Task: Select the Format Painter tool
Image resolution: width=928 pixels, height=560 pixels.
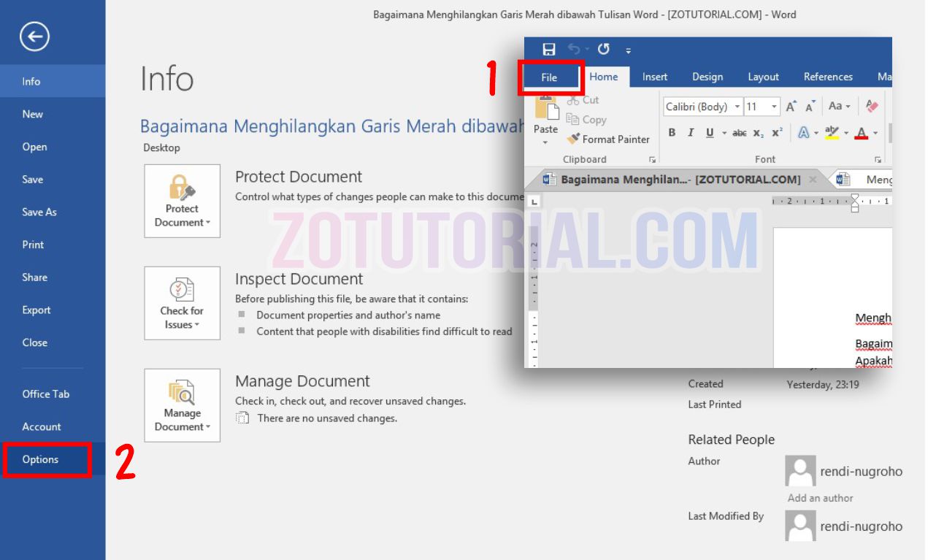Action: pos(608,139)
